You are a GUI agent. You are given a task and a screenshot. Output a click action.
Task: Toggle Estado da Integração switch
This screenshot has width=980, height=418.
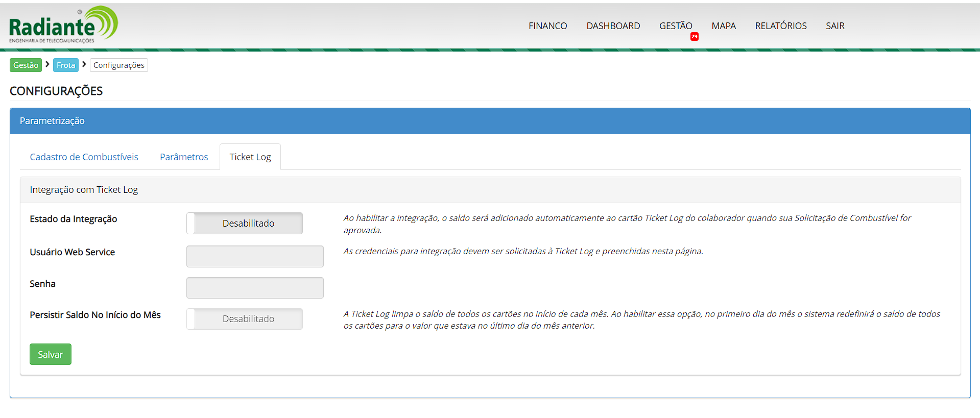(245, 224)
